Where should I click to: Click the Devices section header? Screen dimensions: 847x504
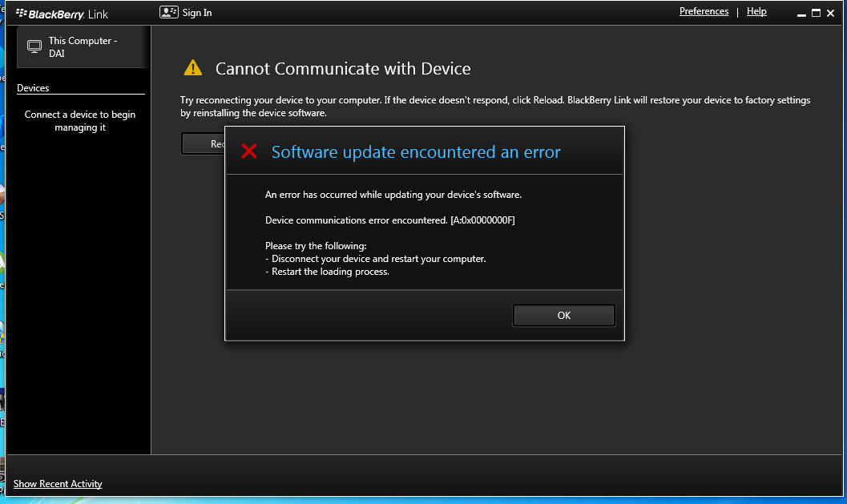33,88
